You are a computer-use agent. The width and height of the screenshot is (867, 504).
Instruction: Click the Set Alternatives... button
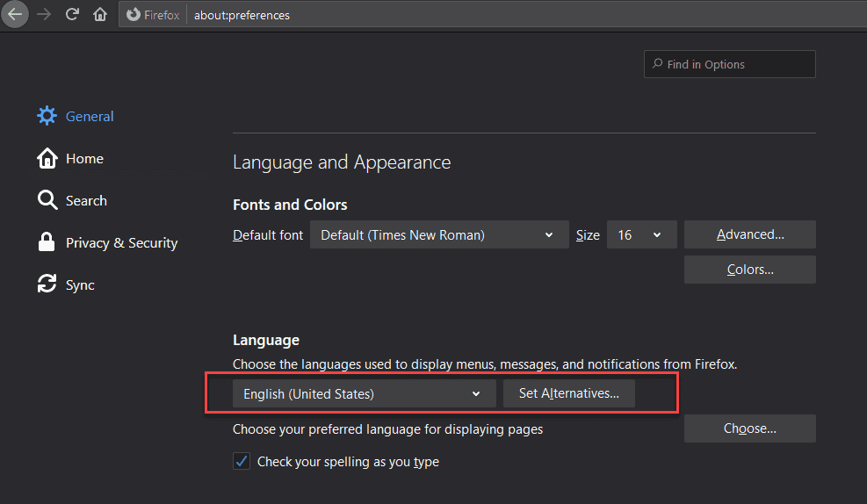(x=568, y=393)
